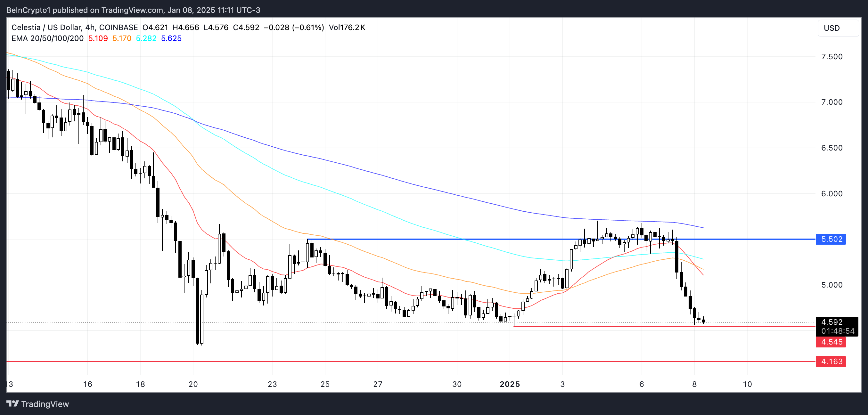The image size is (868, 415).
Task: Click the Celestia / US Dollar symbol title
Action: point(46,27)
